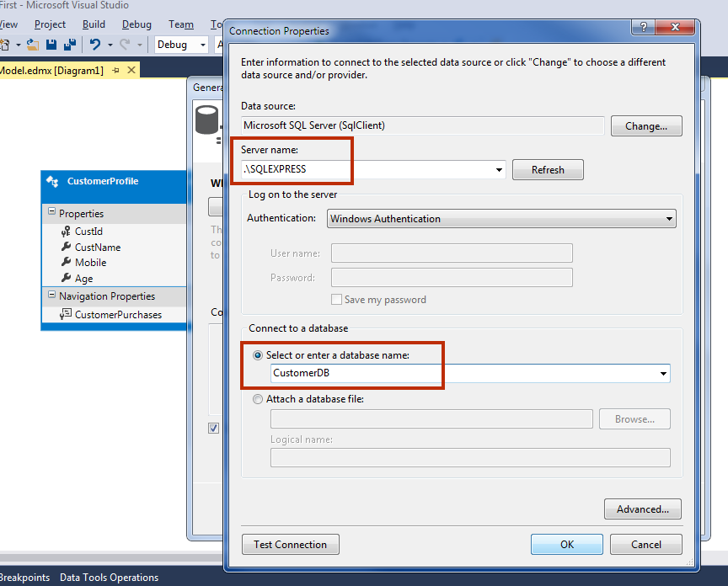Click the disabled Browse... button
The width and height of the screenshot is (728, 586).
(634, 419)
